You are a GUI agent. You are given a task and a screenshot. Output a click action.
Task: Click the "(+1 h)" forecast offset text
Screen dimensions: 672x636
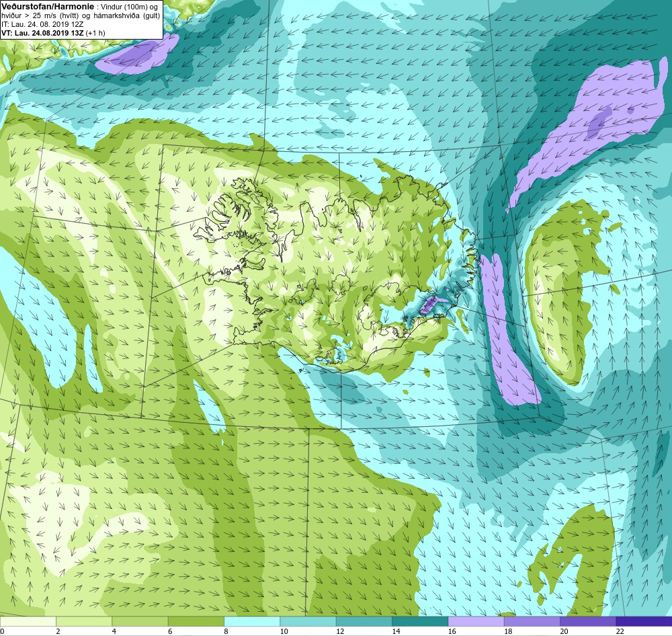pyautogui.click(x=95, y=33)
